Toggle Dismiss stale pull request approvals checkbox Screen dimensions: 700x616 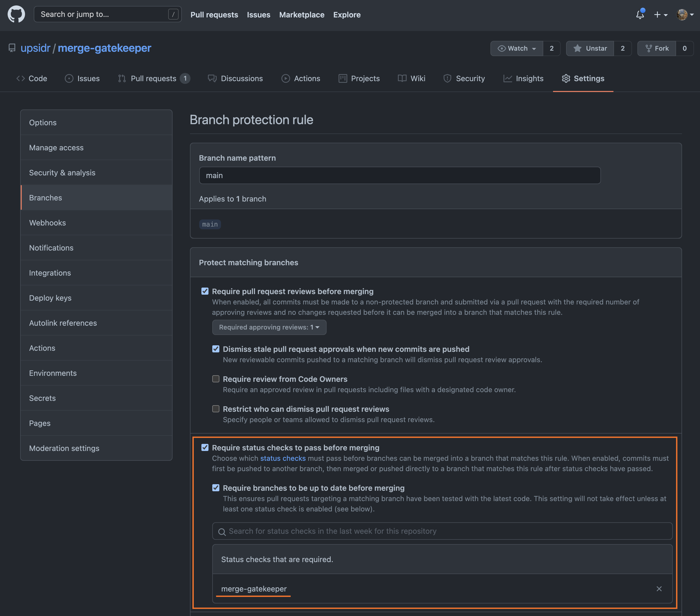[216, 349]
